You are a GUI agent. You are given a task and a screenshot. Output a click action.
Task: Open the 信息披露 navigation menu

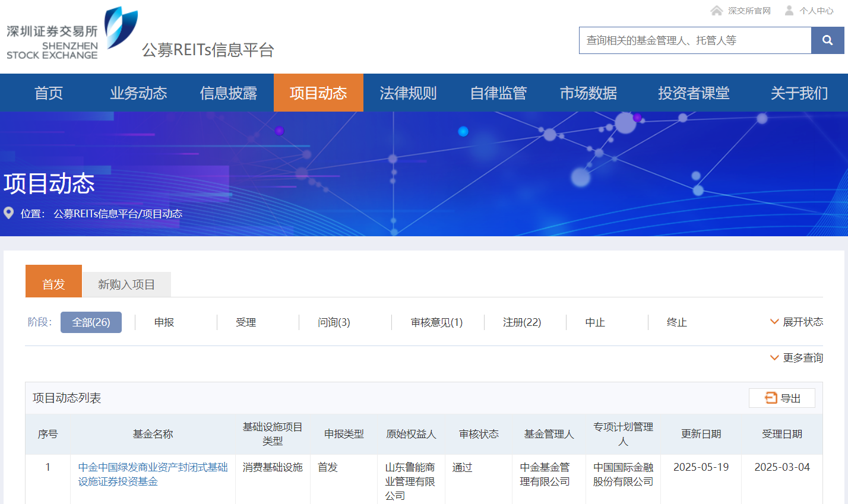tap(229, 93)
